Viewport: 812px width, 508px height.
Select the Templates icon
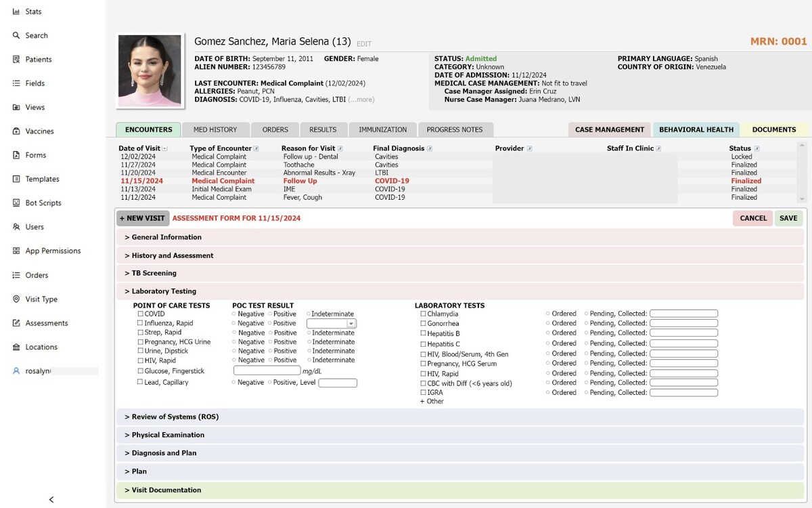(x=16, y=179)
